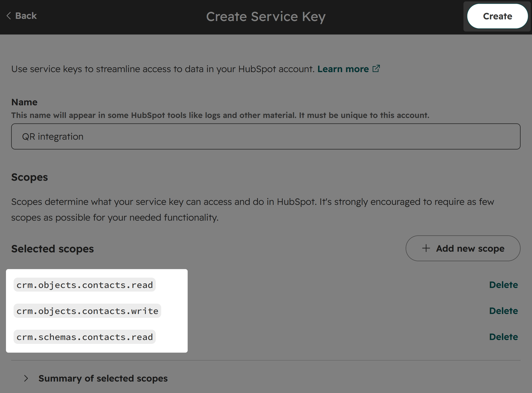Click the Back chevron arrow icon
The width and height of the screenshot is (532, 393).
[9, 16]
